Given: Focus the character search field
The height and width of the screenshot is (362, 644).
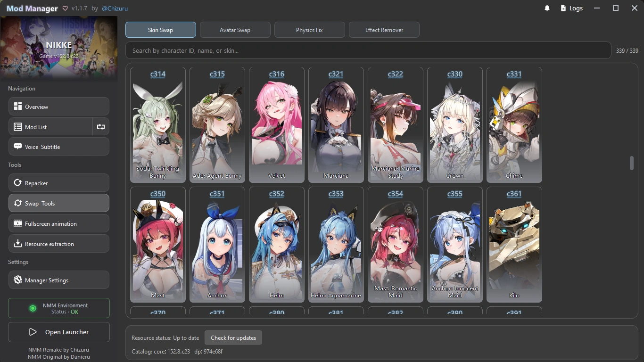Looking at the screenshot, I should (x=368, y=50).
